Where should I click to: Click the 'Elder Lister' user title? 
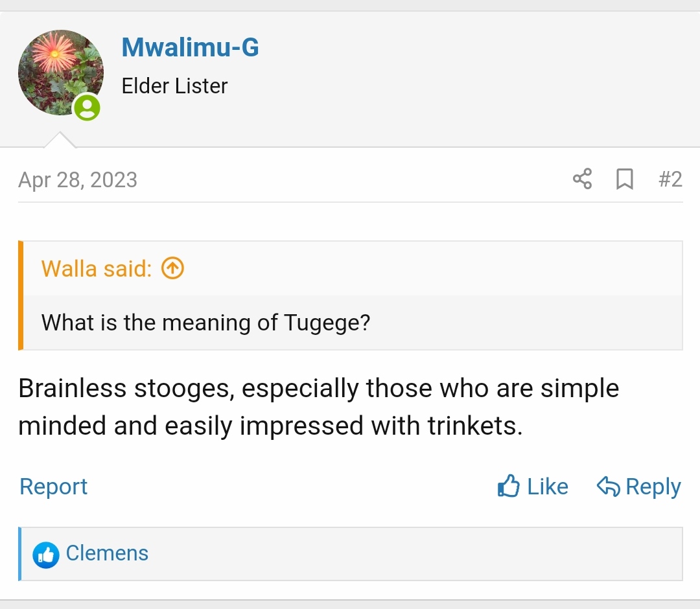coord(174,86)
